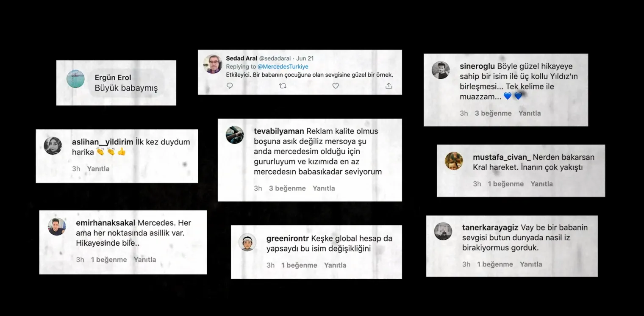Click Yanıtla under mustafa_civan_'s comment
Screen dimensions: 644x316
tap(541, 184)
